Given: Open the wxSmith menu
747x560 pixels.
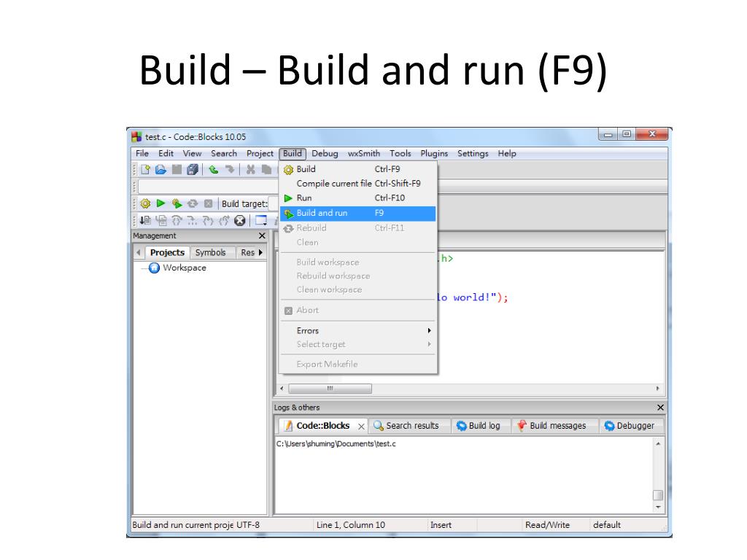Looking at the screenshot, I should coord(364,153).
